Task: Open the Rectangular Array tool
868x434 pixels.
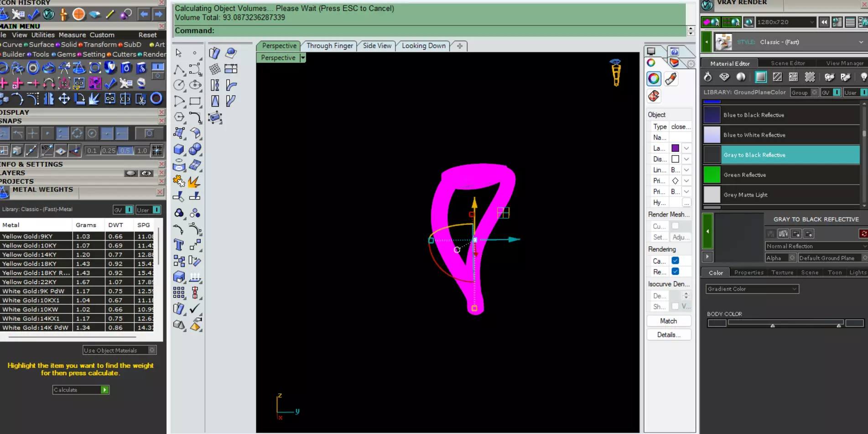Action: point(179,292)
